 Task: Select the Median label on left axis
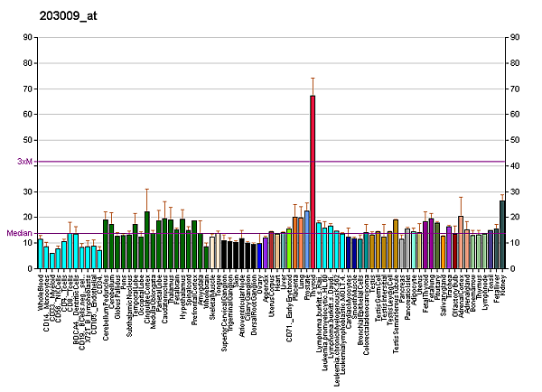20,233
